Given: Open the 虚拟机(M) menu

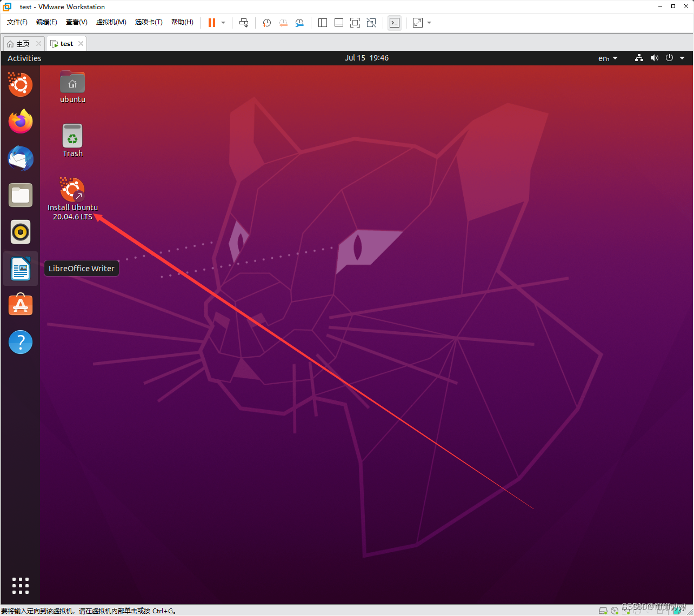Looking at the screenshot, I should (111, 22).
